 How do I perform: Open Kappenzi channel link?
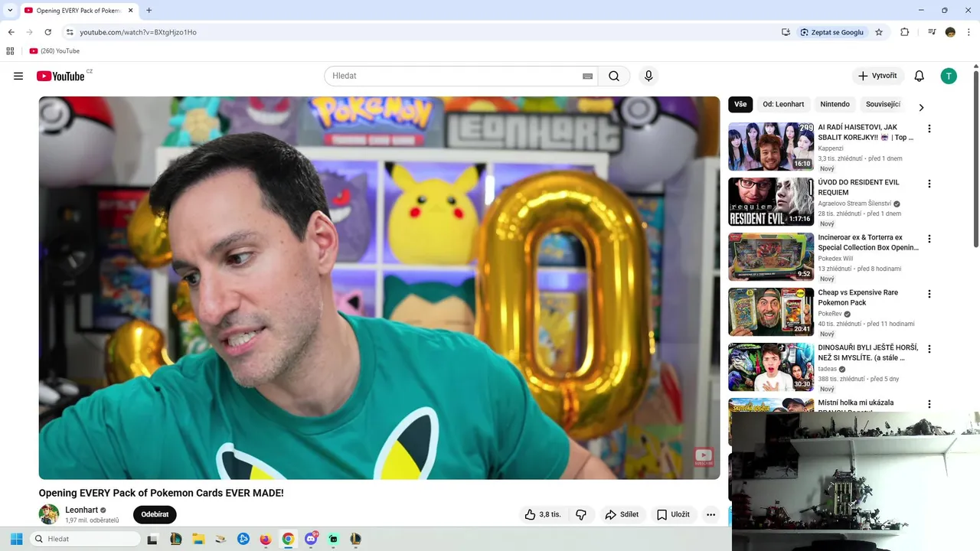pos(831,148)
